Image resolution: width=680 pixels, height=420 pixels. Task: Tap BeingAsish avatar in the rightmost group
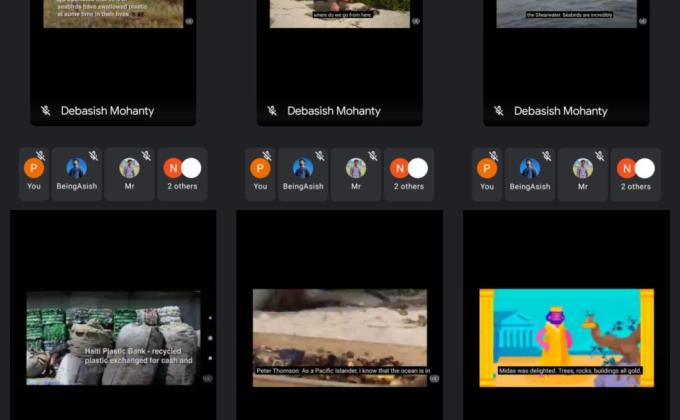(529, 168)
